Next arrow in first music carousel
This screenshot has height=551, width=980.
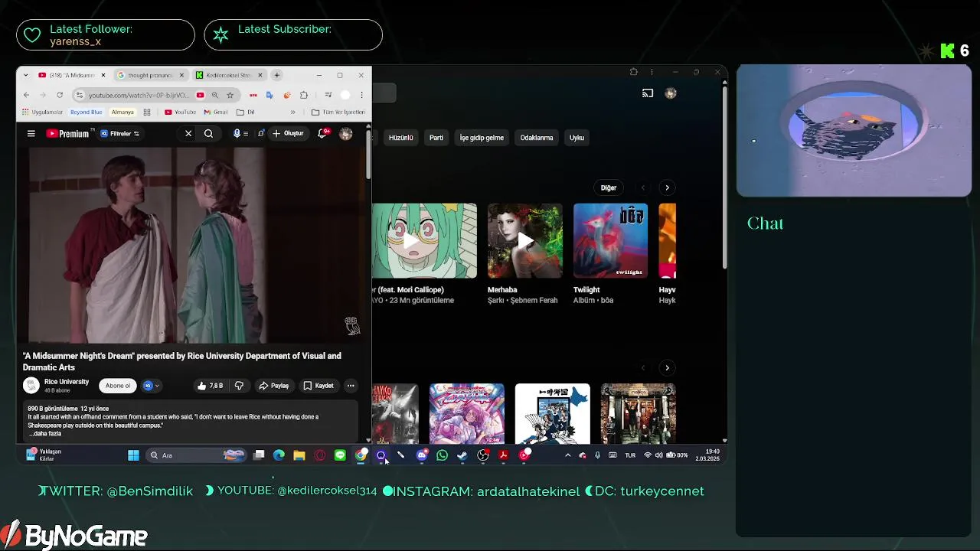[x=667, y=187]
